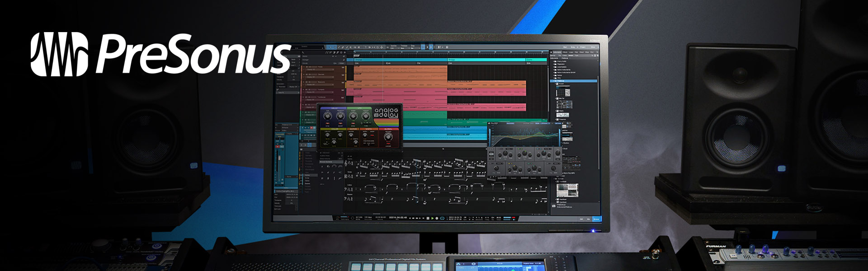Click the 'Trombones' track name
The width and height of the screenshot is (868, 271).
tap(322, 97)
